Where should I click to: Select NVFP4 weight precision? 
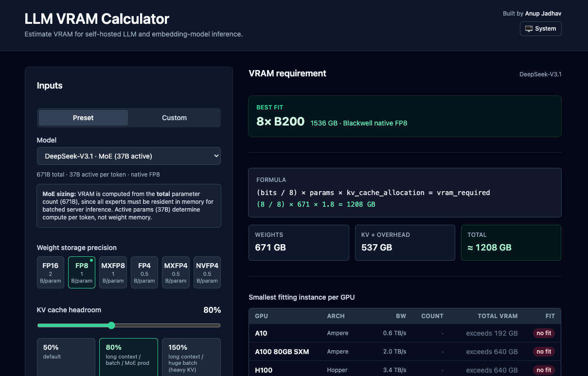point(207,272)
